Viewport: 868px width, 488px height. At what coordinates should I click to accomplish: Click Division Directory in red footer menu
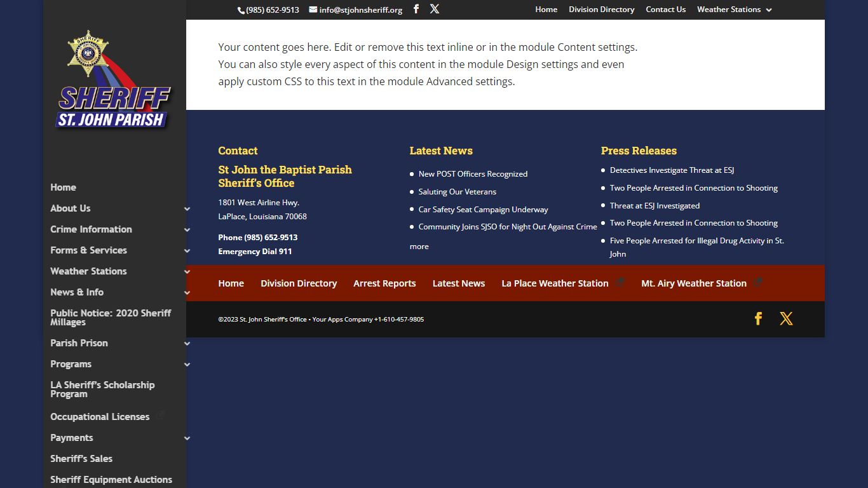299,283
